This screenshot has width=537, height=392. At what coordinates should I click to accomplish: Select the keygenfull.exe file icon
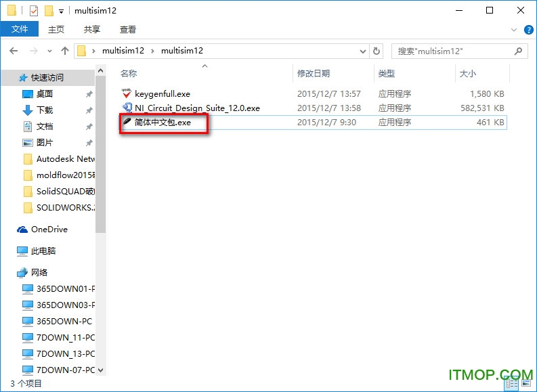127,93
